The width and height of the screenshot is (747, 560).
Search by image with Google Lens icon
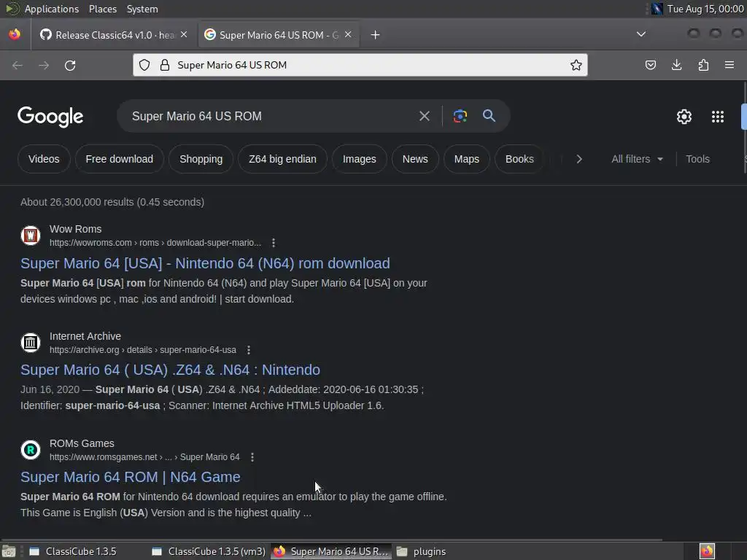pyautogui.click(x=460, y=116)
